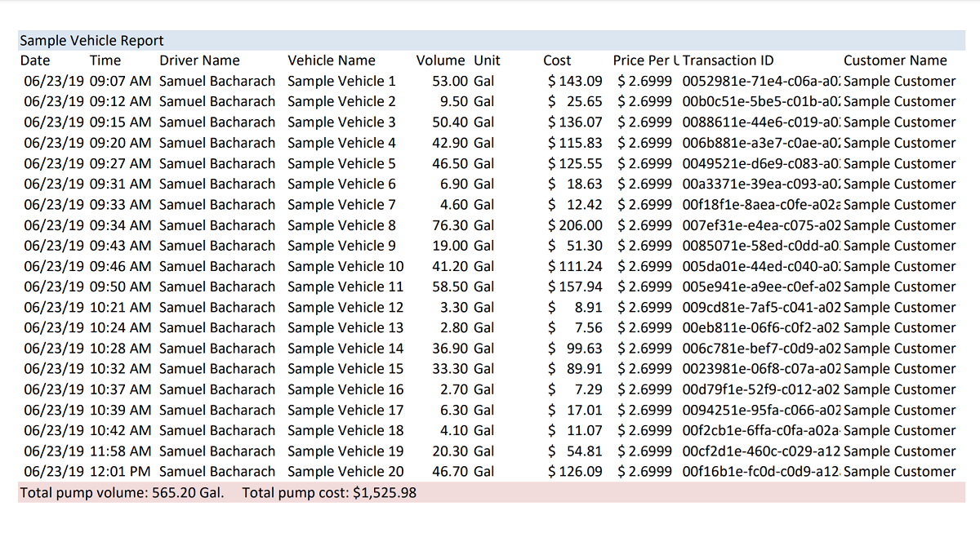The image size is (980, 551).
Task: Click the Vehicle Name column header
Action: (332, 60)
